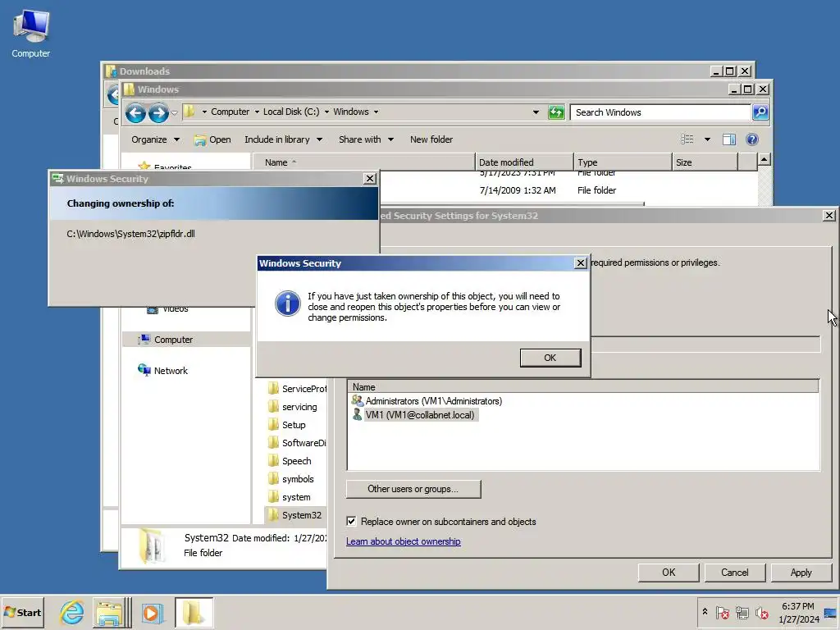Viewport: 840px width, 630px height.
Task: Open the address bar history dropdown
Action: coord(536,112)
